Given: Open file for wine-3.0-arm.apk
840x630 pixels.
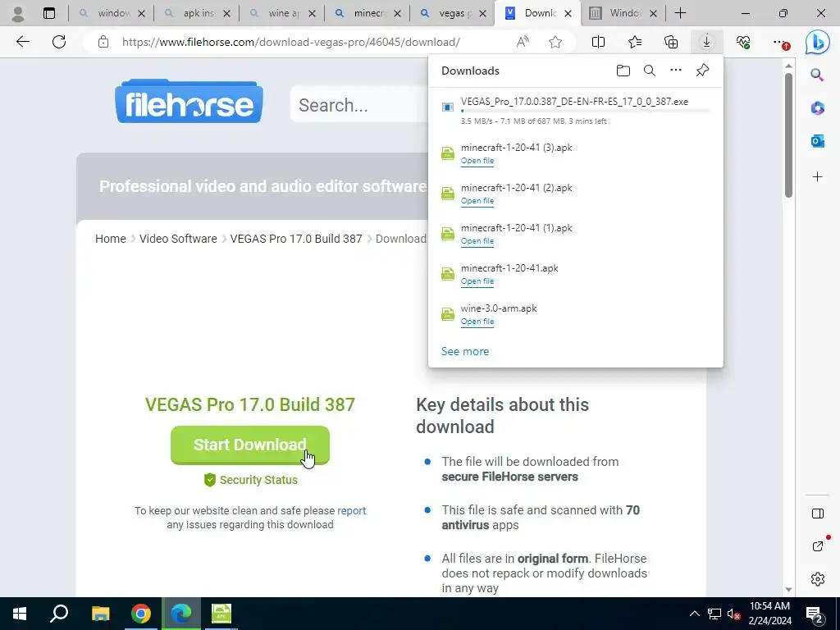Looking at the screenshot, I should pyautogui.click(x=477, y=322).
